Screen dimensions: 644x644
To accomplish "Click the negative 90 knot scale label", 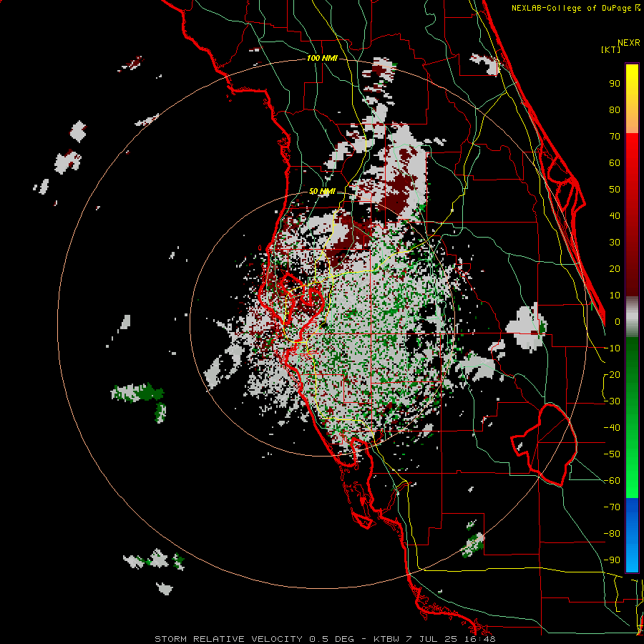I will [x=612, y=560].
